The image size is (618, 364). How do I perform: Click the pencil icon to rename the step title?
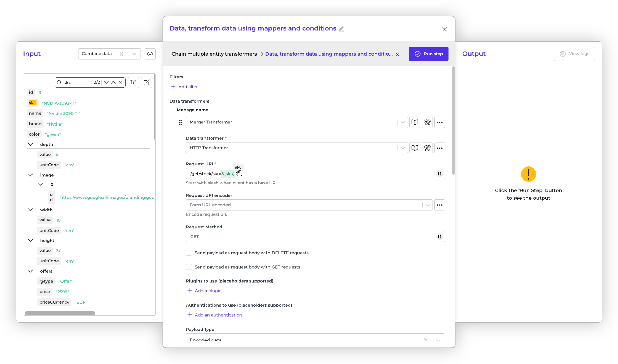point(341,29)
